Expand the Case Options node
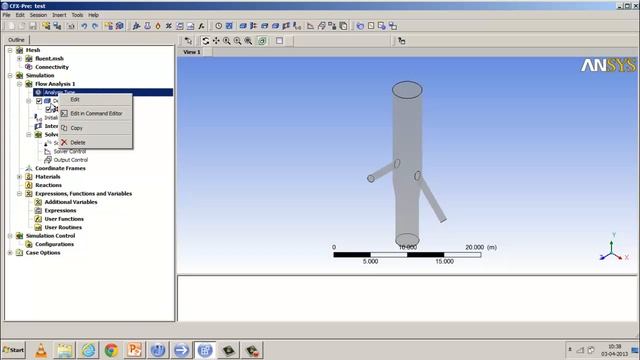 point(10,253)
